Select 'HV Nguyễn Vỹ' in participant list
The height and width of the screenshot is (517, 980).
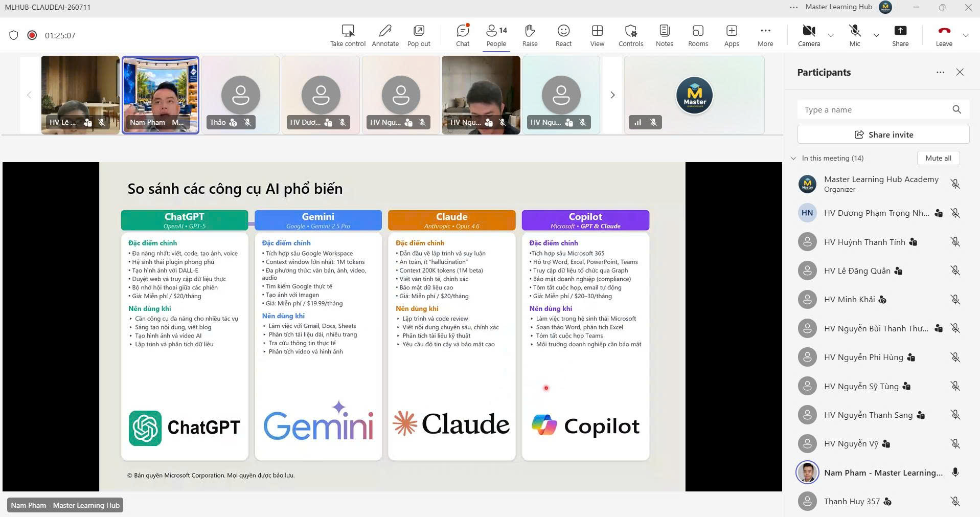pos(851,444)
